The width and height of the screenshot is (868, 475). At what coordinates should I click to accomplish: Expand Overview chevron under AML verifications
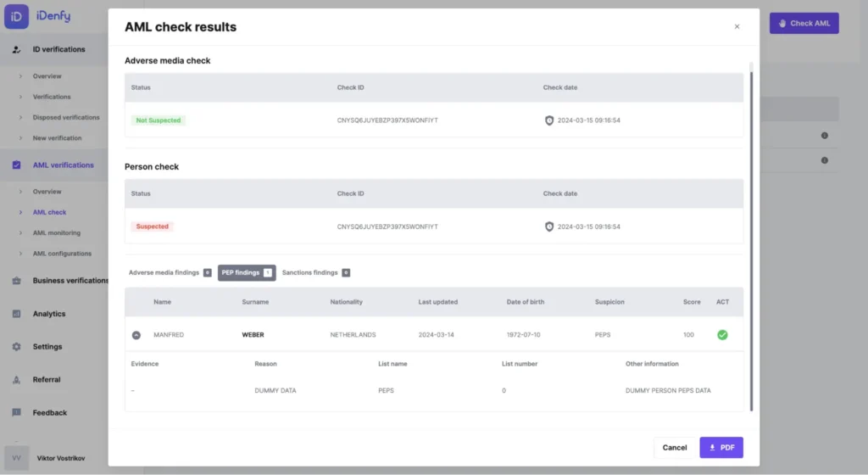coord(20,192)
